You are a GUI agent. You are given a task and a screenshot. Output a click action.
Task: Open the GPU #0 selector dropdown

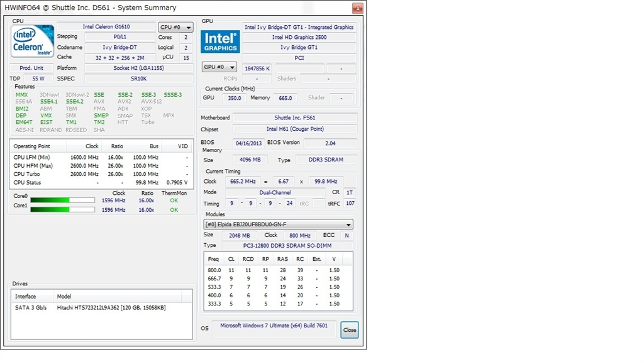point(219,67)
